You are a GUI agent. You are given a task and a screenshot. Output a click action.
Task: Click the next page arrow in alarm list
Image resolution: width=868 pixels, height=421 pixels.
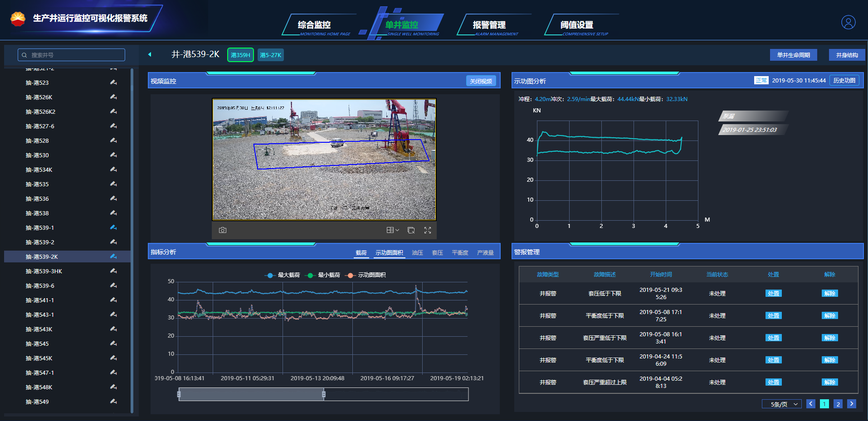[851, 404]
